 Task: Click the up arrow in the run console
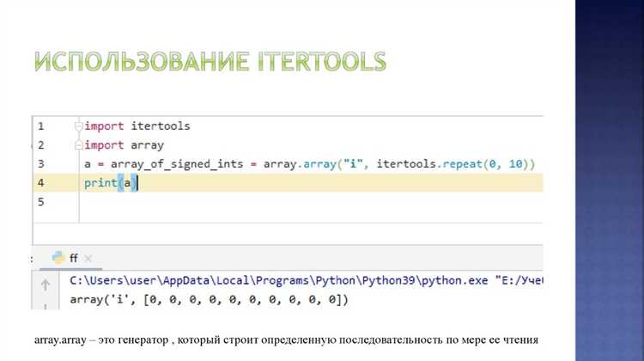pyautogui.click(x=46, y=285)
